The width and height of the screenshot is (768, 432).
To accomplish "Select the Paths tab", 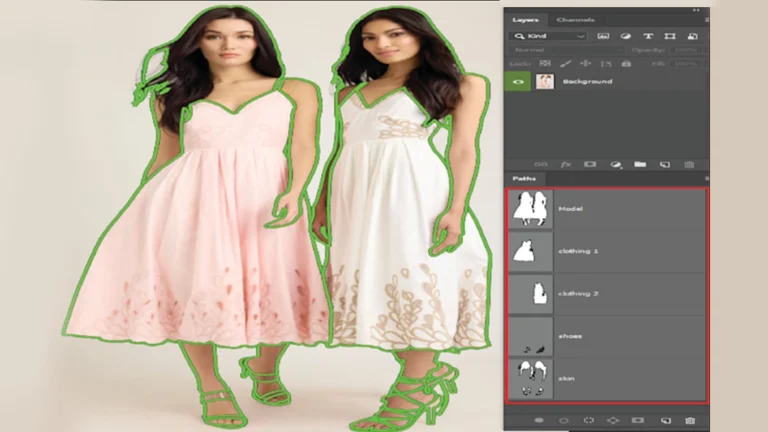I will 524,178.
